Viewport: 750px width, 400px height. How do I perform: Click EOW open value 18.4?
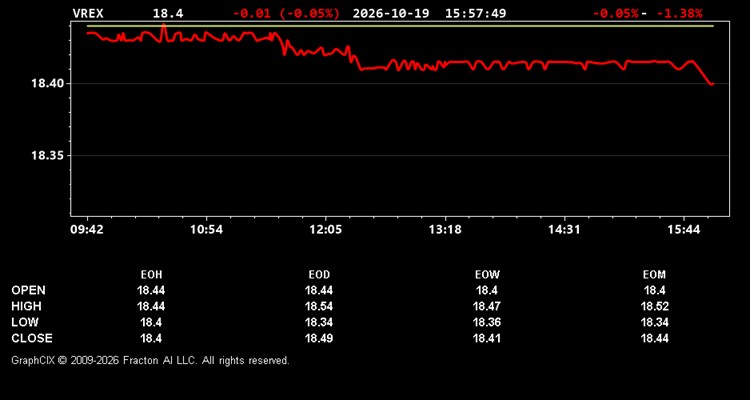(x=487, y=290)
